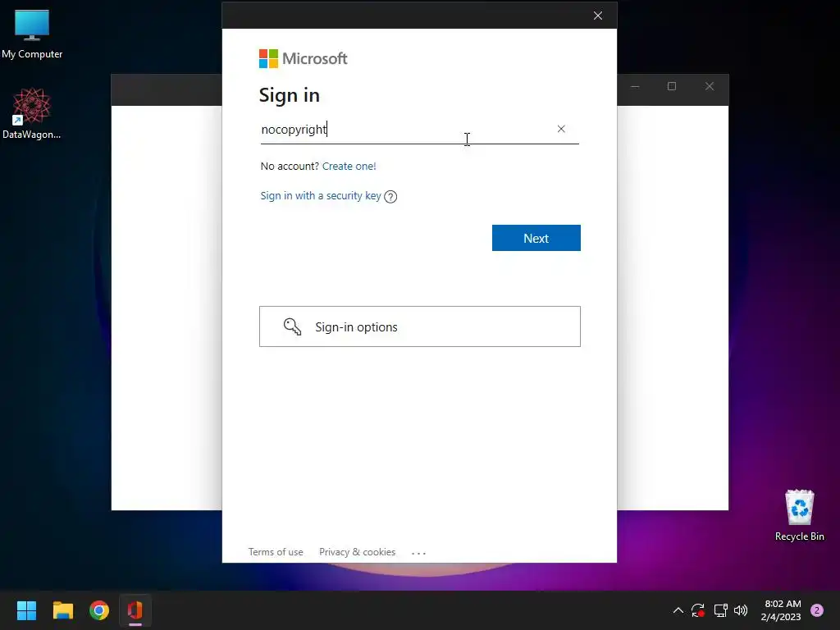Open File Explorer from the taskbar
This screenshot has height=630, width=840.
[x=62, y=610]
